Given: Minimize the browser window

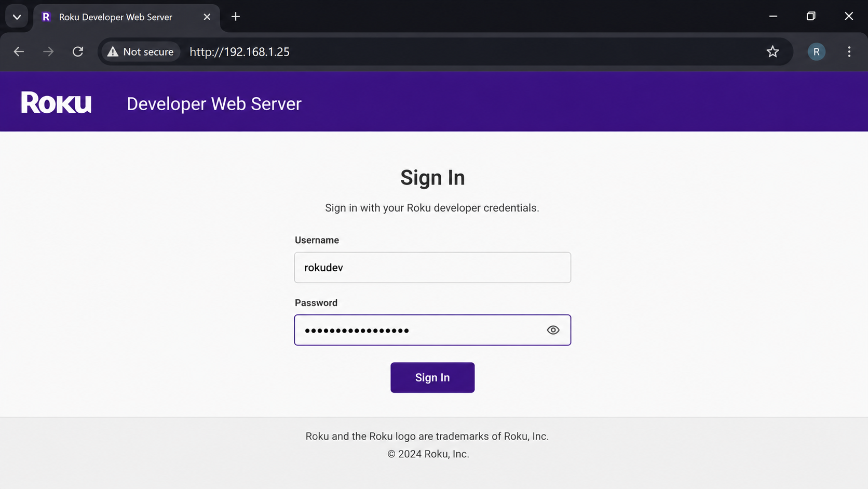Looking at the screenshot, I should click(773, 16).
